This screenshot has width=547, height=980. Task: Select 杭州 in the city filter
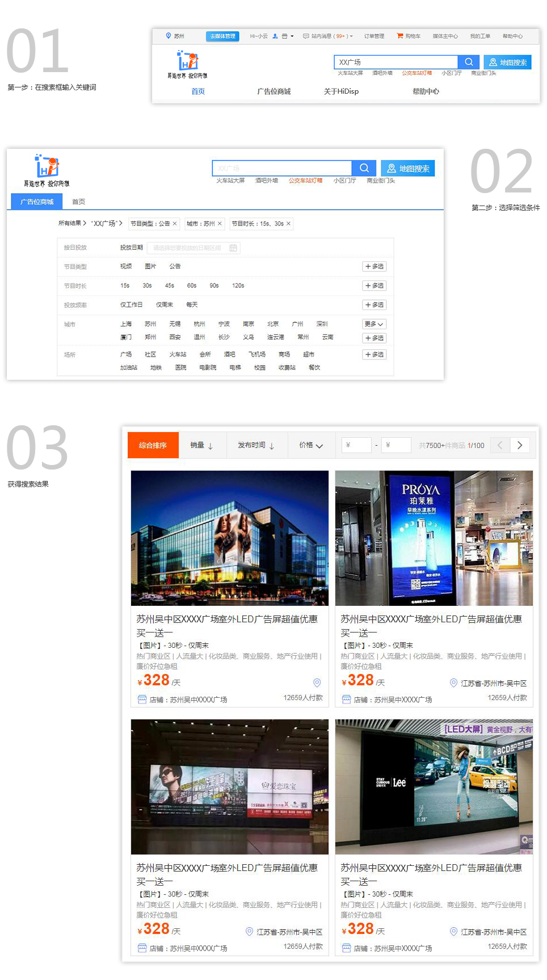tap(199, 324)
